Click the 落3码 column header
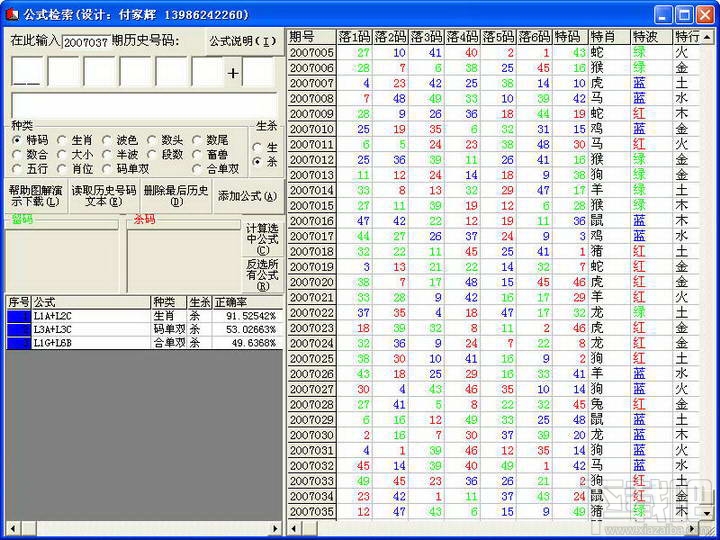This screenshot has height=540, width=720. [426, 37]
